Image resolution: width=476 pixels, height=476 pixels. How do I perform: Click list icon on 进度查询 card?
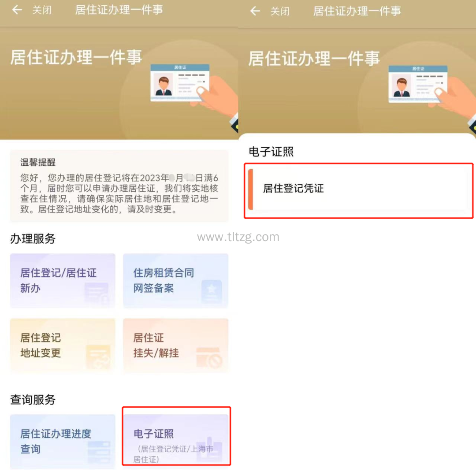[x=99, y=452]
